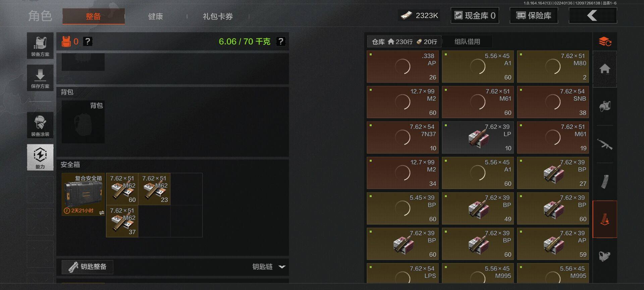
Task: Open the 装备方案 loadout icon
Action: point(40,46)
